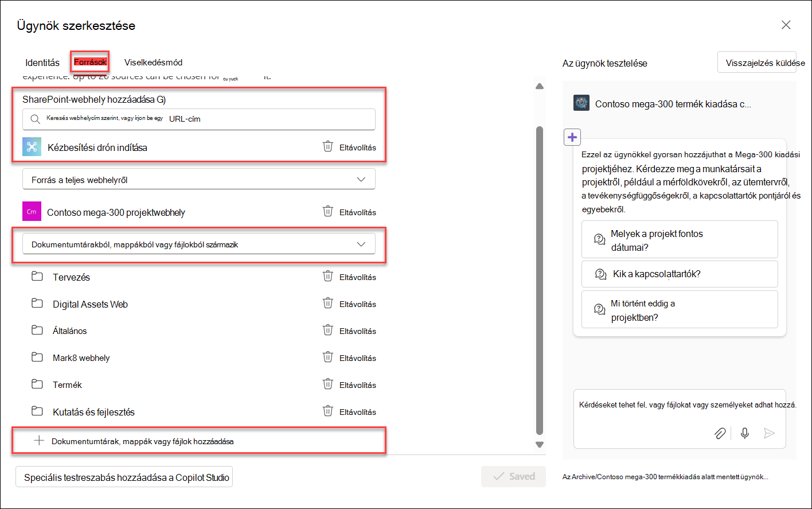The width and height of the screenshot is (812, 509).
Task: Click the Digital Assets Web folder name
Action: click(90, 304)
